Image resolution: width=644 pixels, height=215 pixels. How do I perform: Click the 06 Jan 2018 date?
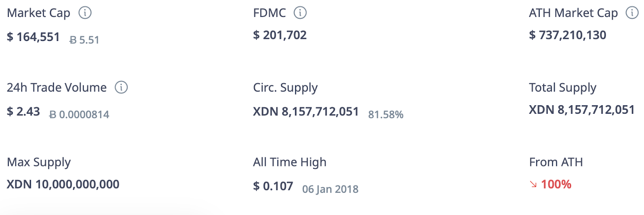[x=330, y=189]
